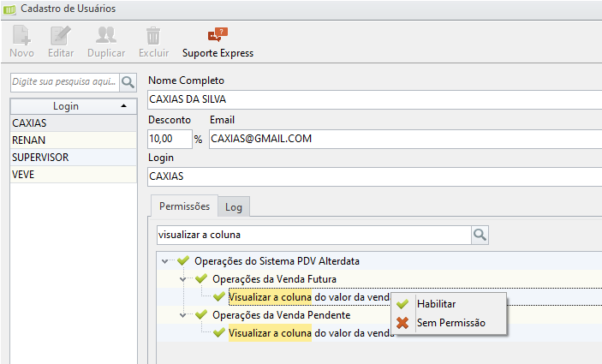Select the RENAN login entry
This screenshot has width=602, height=364.
click(x=29, y=140)
